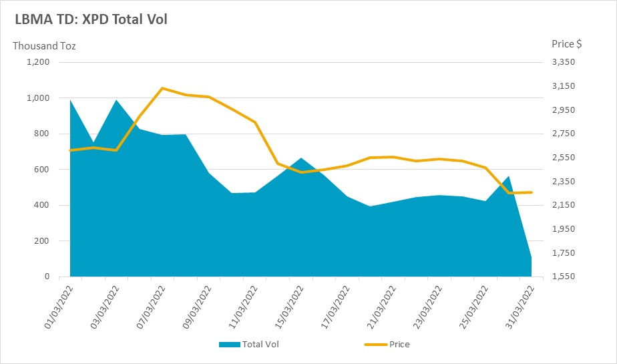Image resolution: width=617 pixels, height=364 pixels.
Task: Click the 21/03/2022 date axis label
Action: [x=381, y=307]
